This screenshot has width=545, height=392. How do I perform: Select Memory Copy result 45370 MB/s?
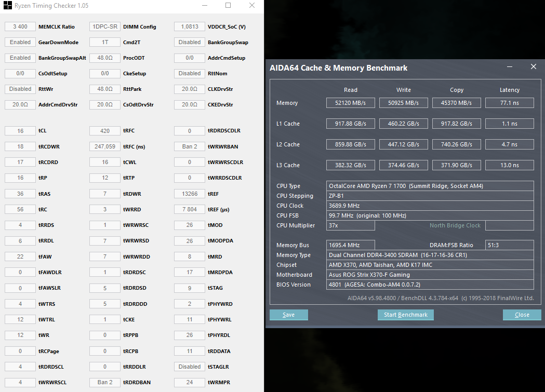[456, 103]
